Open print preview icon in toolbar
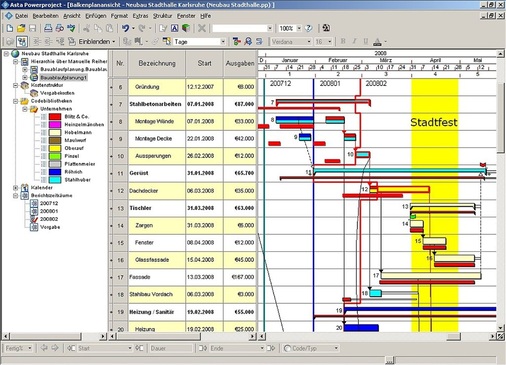This screenshot has height=365, width=506. (x=60, y=28)
